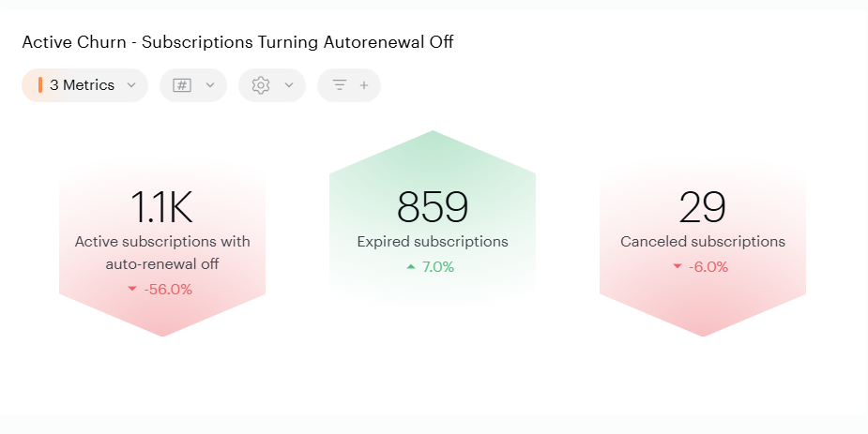
Task: Click 'Active subscriptions with auto-renewal off' label
Action: [x=162, y=252]
